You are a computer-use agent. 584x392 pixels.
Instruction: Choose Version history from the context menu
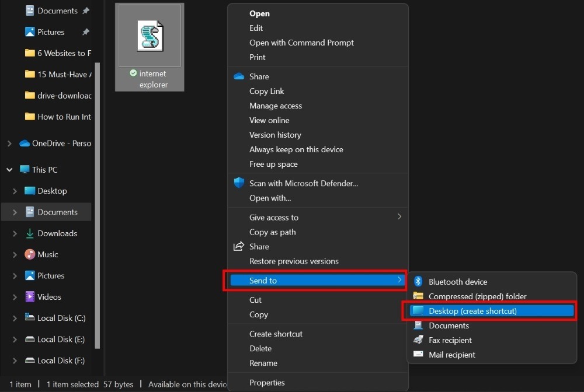pyautogui.click(x=275, y=135)
